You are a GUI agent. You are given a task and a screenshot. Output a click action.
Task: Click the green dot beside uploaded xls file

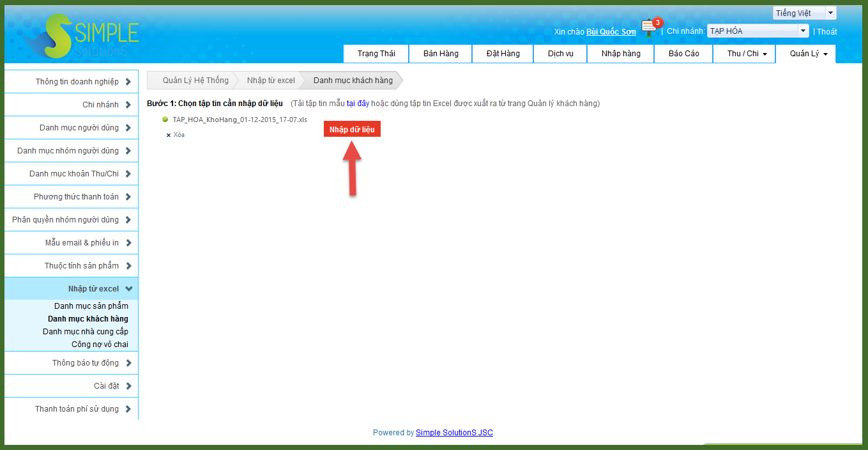coord(165,119)
